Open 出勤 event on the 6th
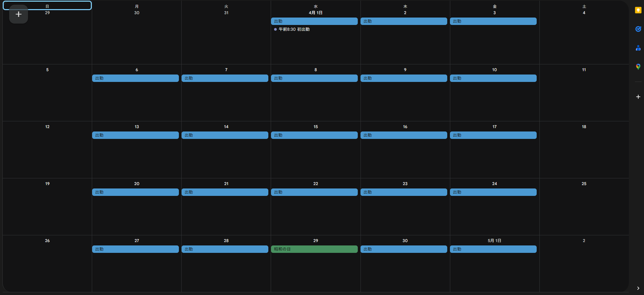644x295 pixels. coord(135,78)
